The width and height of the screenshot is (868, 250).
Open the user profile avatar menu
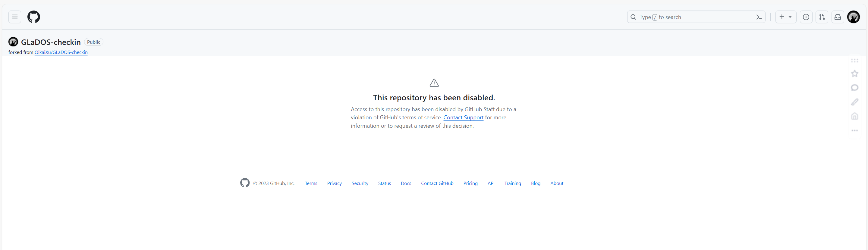tap(853, 17)
